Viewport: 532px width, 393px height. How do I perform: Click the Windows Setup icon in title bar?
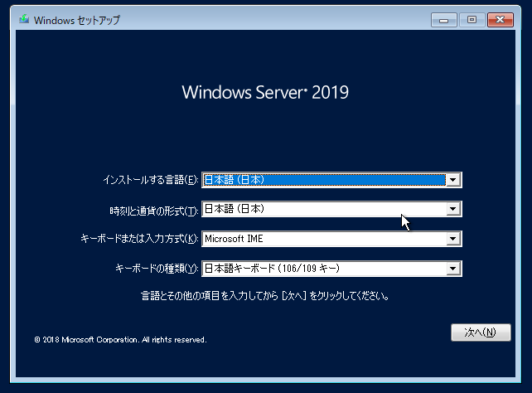(x=24, y=19)
